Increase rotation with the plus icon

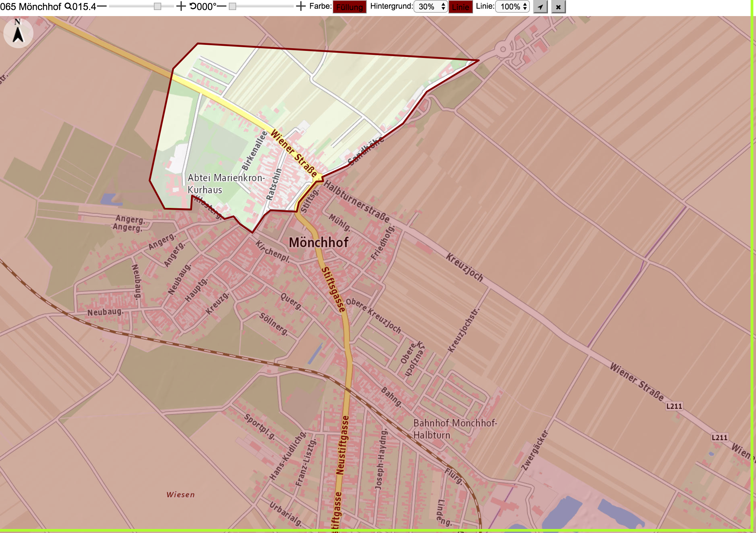point(301,6)
